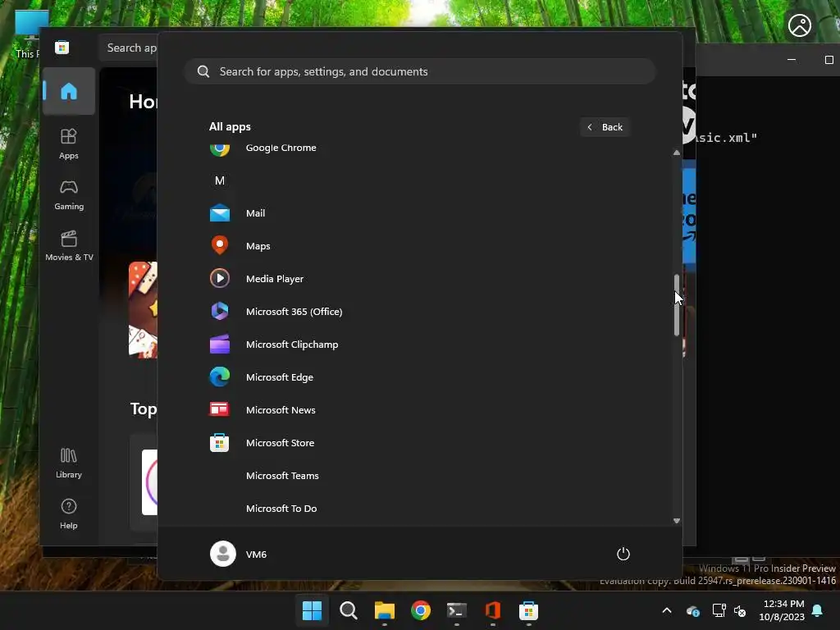This screenshot has height=630, width=840.
Task: Open Movies & TV in Microsoft Store
Action: 69,246
